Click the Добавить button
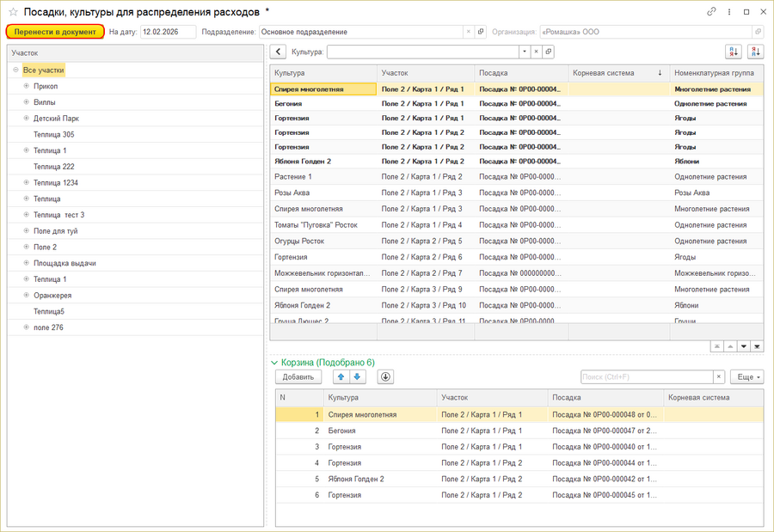Image resolution: width=774 pixels, height=532 pixels. 298,376
